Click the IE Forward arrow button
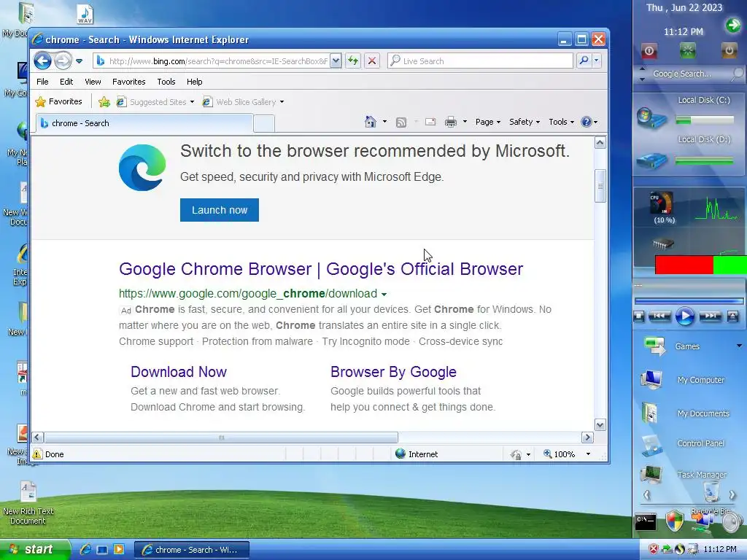This screenshot has width=747, height=560. pyautogui.click(x=63, y=61)
